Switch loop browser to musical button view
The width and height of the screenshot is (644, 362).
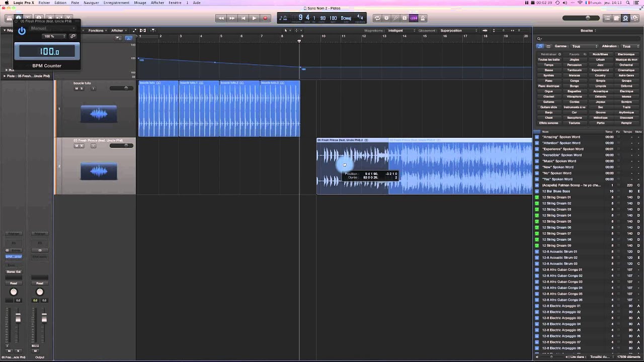click(x=540, y=46)
